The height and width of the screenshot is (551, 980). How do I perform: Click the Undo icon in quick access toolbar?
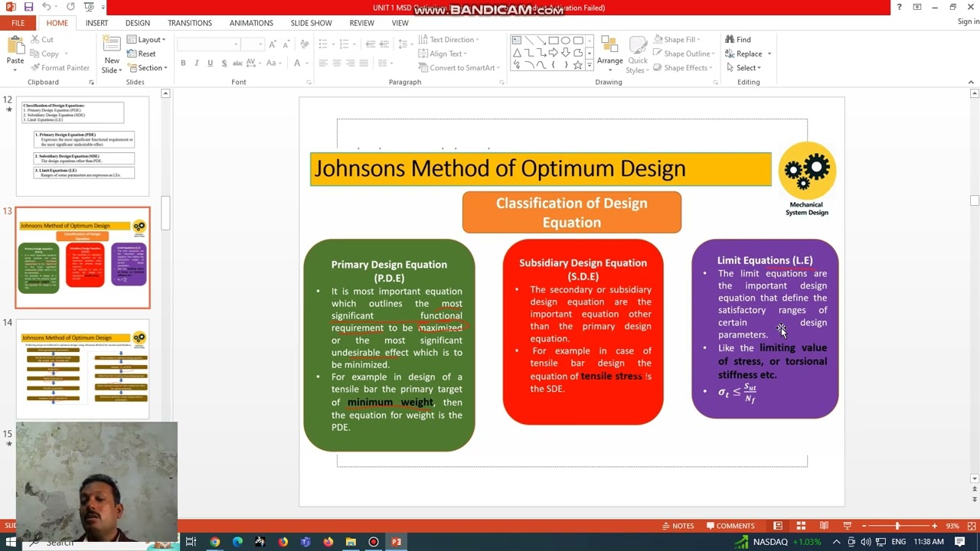(x=47, y=7)
